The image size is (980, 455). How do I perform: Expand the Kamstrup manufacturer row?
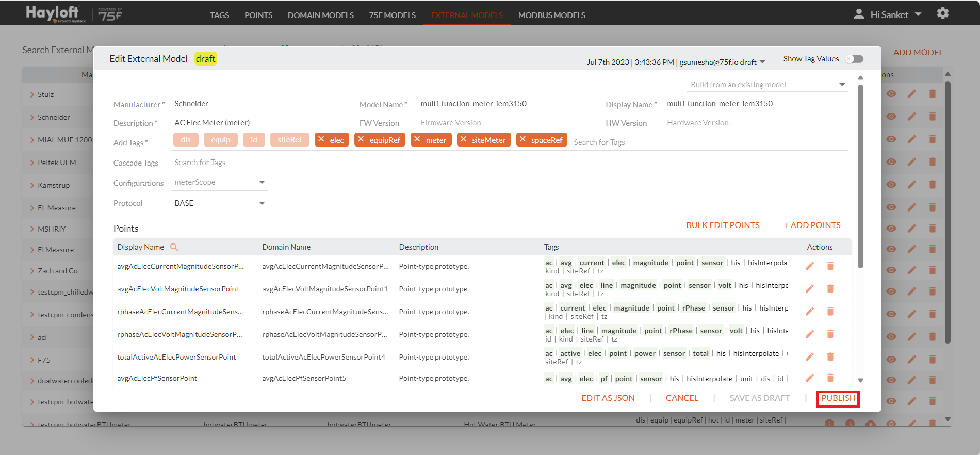pyautogui.click(x=32, y=185)
